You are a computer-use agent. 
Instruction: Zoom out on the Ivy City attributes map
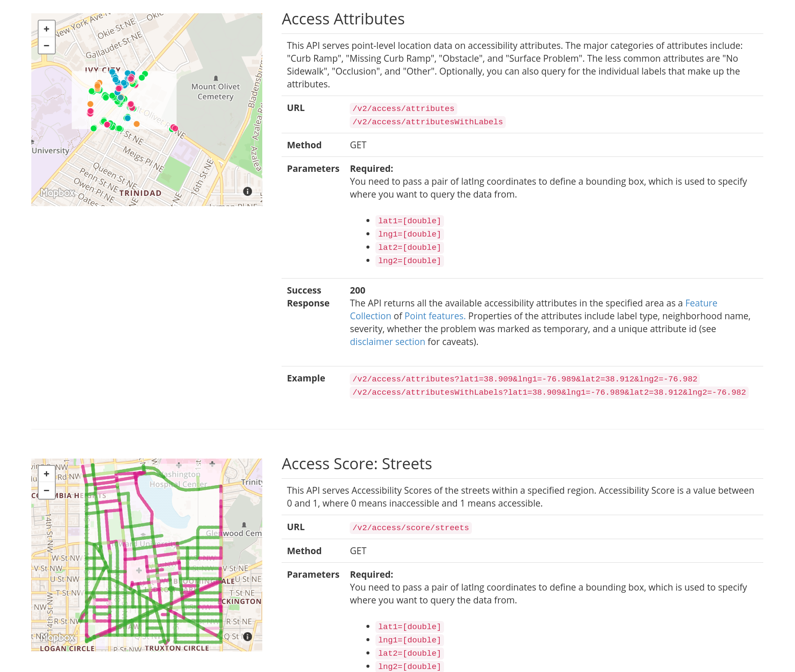pyautogui.click(x=47, y=45)
